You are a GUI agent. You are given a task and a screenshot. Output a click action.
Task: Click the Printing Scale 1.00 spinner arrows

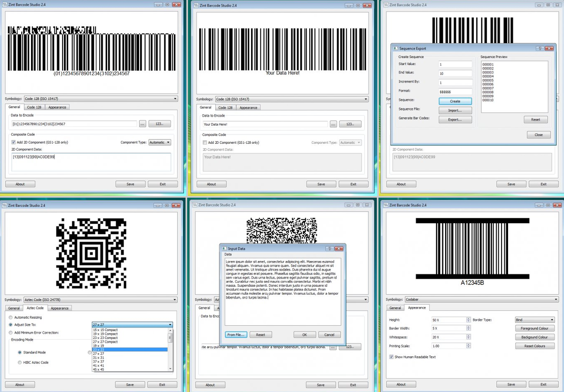(x=468, y=346)
